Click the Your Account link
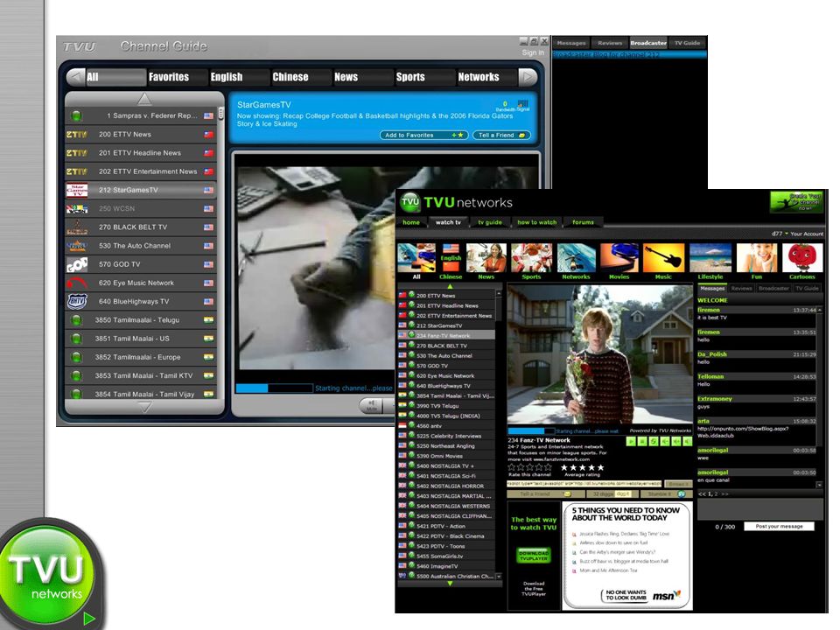This screenshot has height=630, width=840. (x=807, y=234)
